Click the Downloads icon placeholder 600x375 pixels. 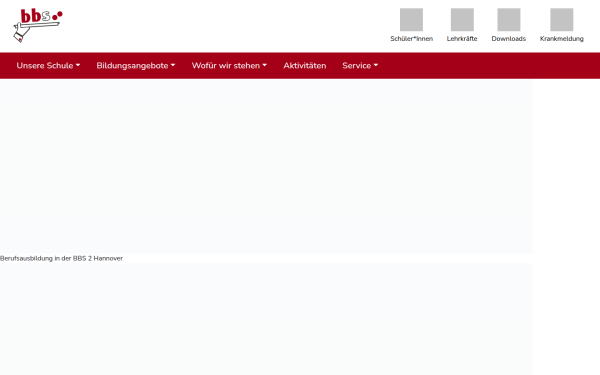point(509,20)
